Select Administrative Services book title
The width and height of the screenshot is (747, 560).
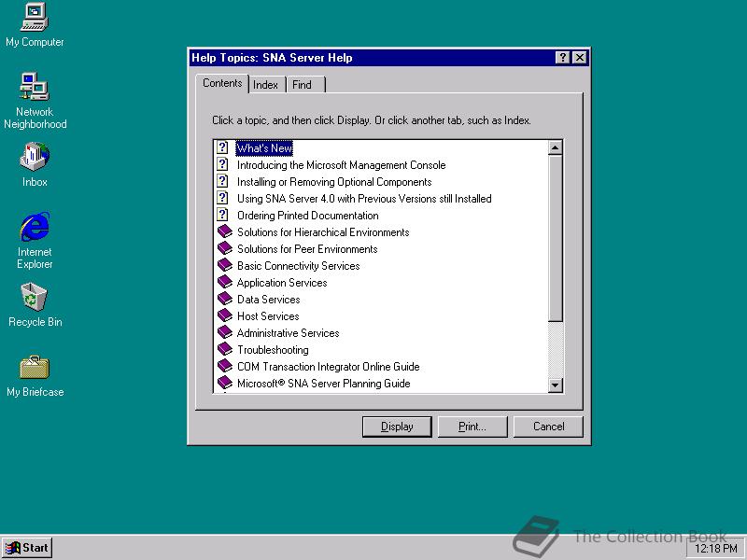[x=289, y=333]
